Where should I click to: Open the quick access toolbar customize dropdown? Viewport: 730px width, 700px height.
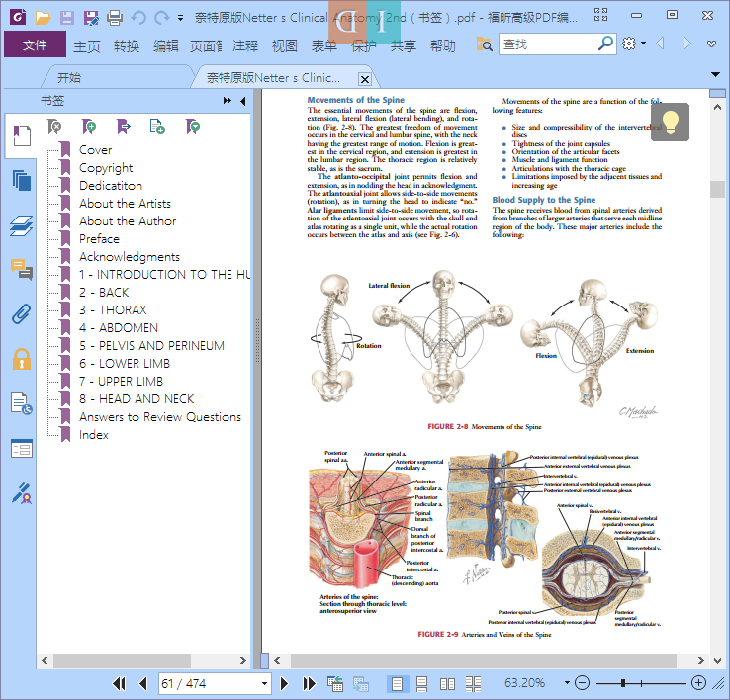point(180,18)
